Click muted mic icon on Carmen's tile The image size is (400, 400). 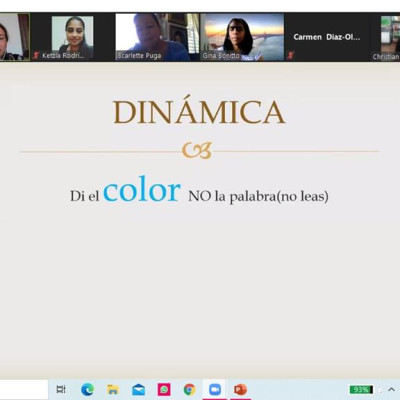[x=291, y=55]
